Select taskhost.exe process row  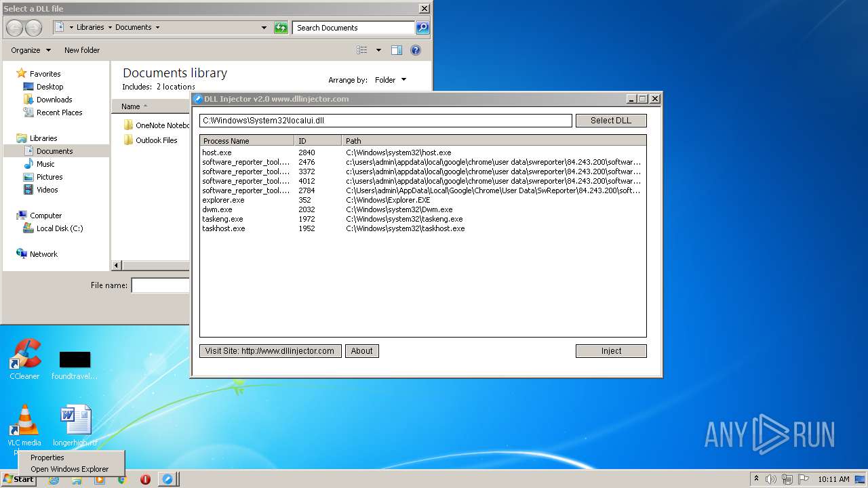[422, 228]
